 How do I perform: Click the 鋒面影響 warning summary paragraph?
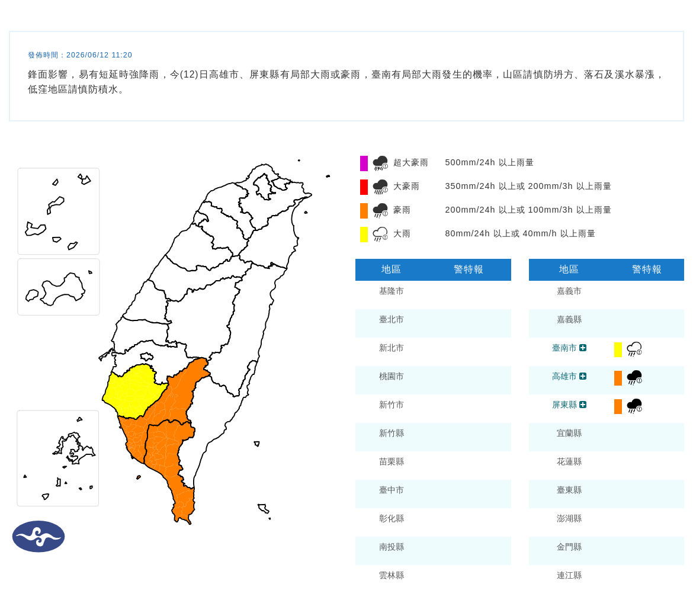click(346, 82)
